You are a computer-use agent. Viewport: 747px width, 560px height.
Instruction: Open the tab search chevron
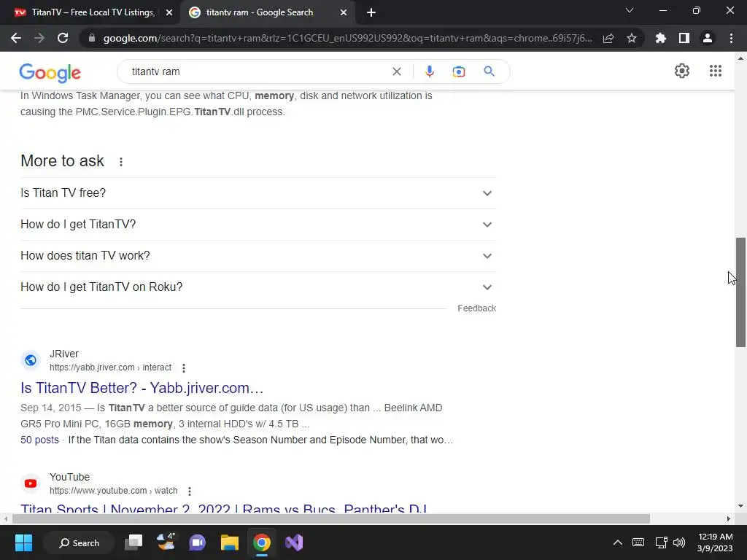pos(630,10)
